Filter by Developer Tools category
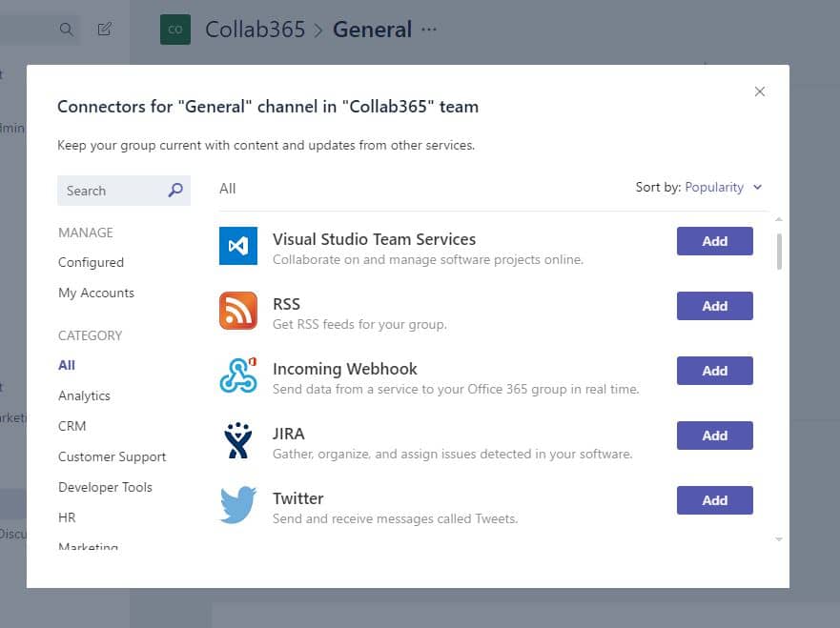840x628 pixels. coord(106,487)
